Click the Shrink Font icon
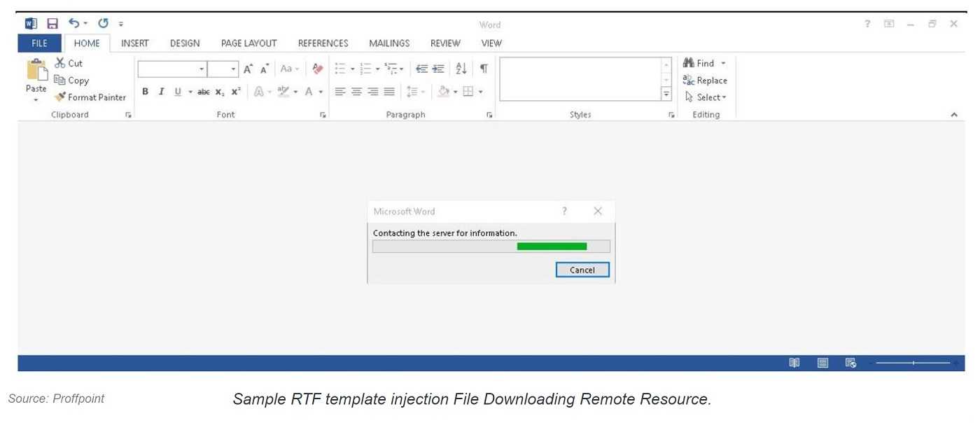980x423 pixels. [265, 69]
